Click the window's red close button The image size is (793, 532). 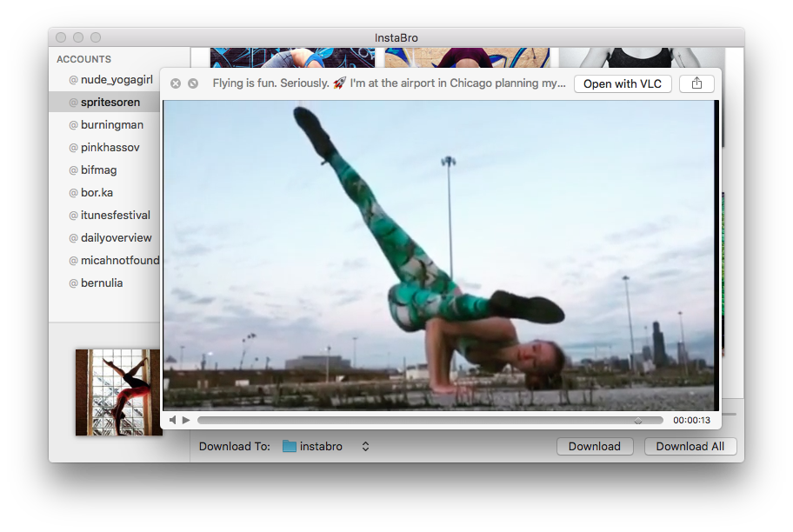click(x=61, y=37)
